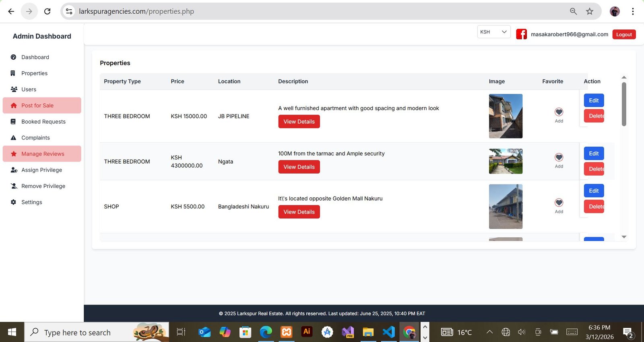View Details of the Ngata property
Screen dimensions: 644x342
299,167
